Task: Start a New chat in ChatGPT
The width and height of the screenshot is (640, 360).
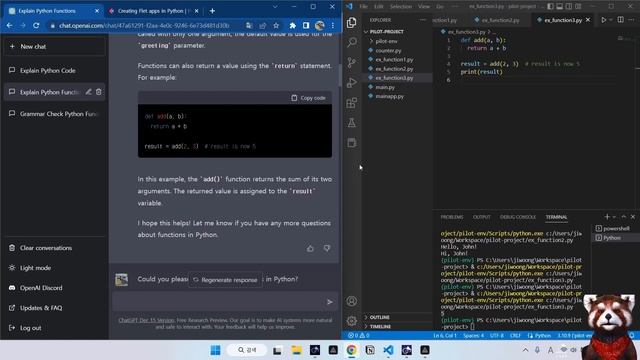Action: click(55, 47)
